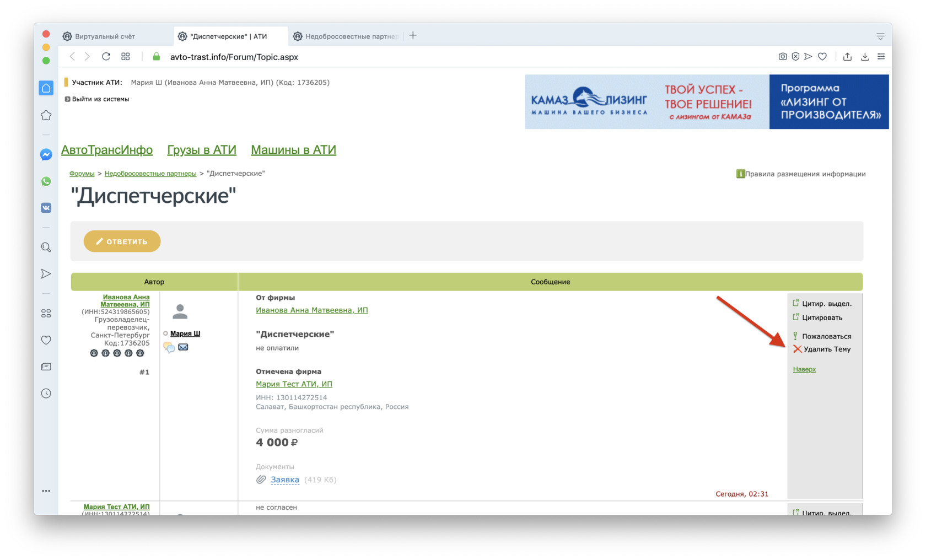
Task: Click the КАМАЗ Лизинг banner ad
Action: pyautogui.click(x=707, y=102)
